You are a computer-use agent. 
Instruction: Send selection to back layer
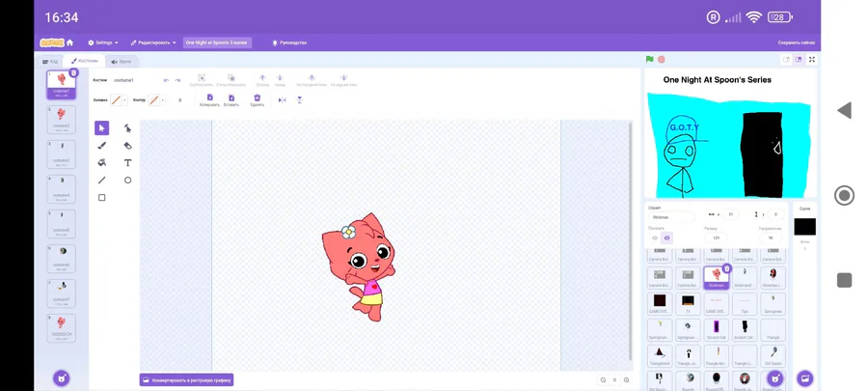[343, 78]
